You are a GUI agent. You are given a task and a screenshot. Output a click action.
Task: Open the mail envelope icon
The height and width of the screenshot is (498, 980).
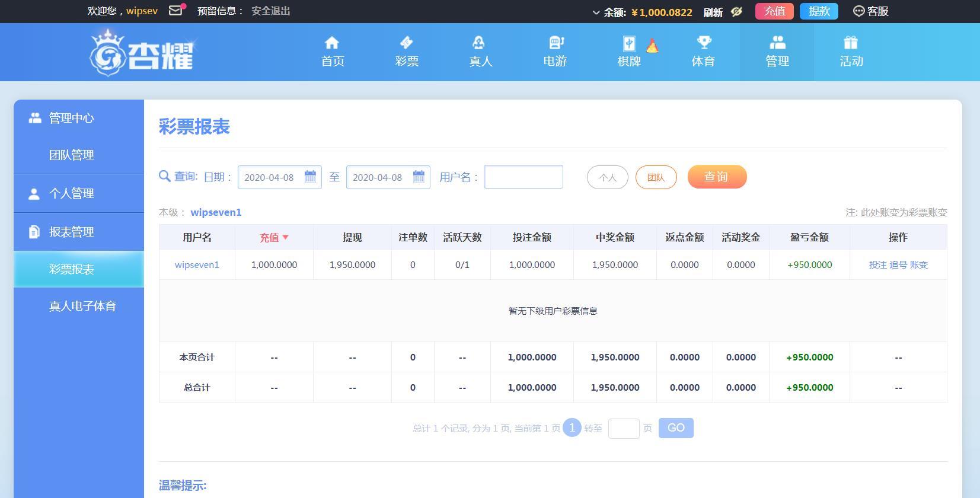(175, 11)
